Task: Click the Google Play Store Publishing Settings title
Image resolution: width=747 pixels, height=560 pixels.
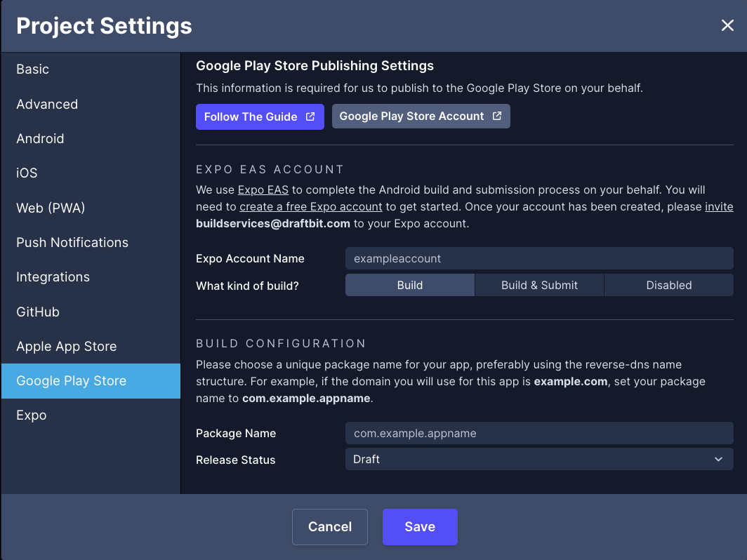Action: tap(315, 66)
